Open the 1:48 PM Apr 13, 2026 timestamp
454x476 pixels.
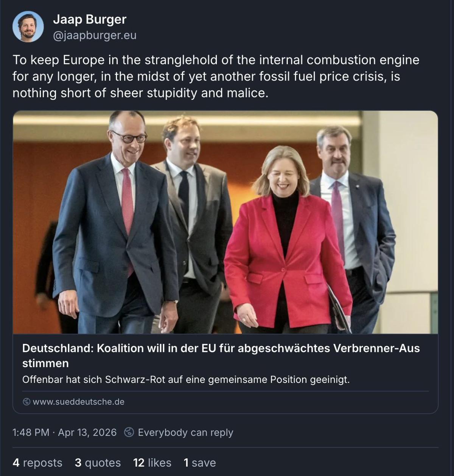coord(65,432)
